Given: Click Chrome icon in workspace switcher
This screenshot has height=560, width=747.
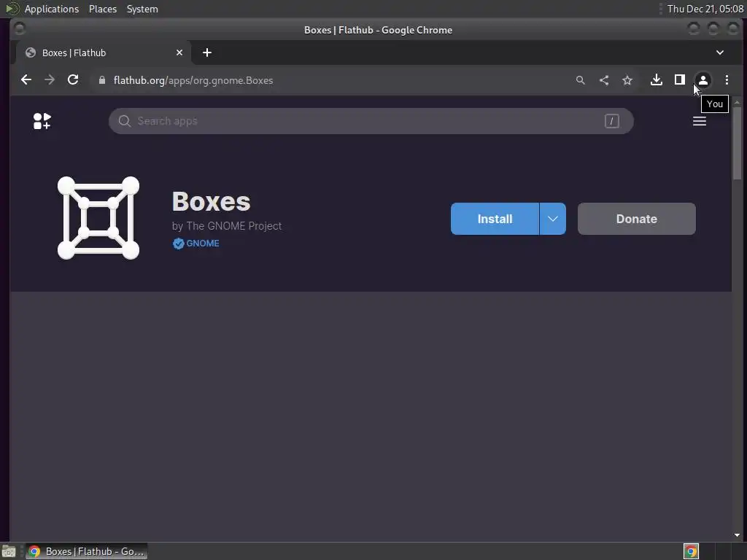Looking at the screenshot, I should tap(691, 551).
